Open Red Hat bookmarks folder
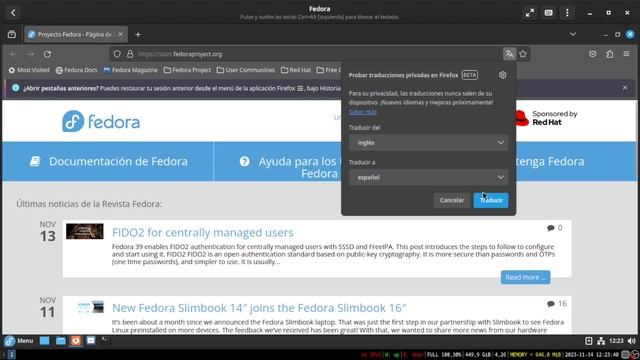Image resolution: width=640 pixels, height=360 pixels. (x=296, y=70)
